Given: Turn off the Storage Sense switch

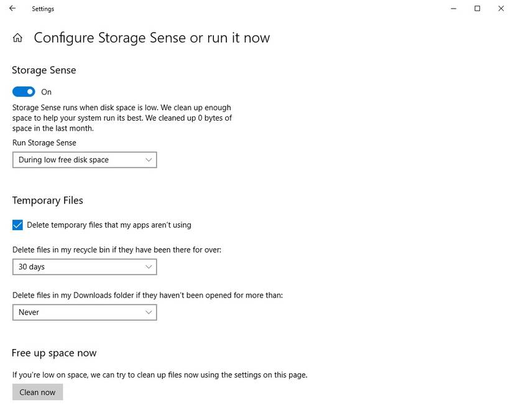Looking at the screenshot, I should [x=24, y=92].
